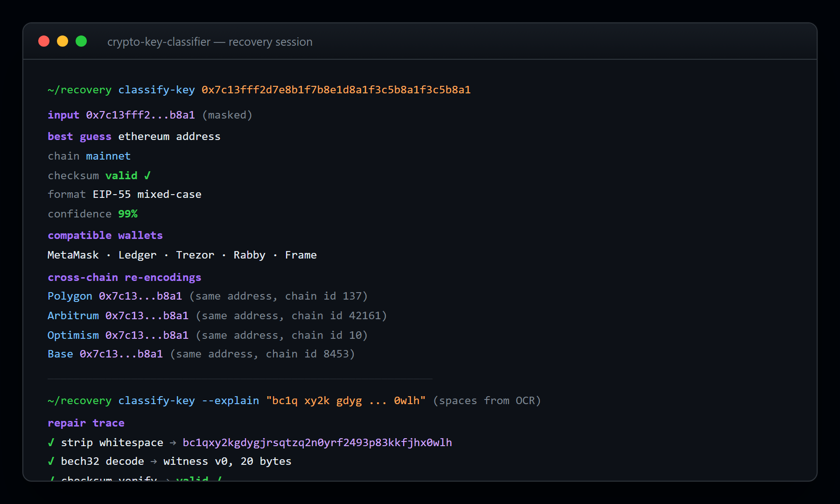Viewport: 840px width, 504px height.
Task: Click 'Trezor' in wallets list
Action: [x=195, y=255]
